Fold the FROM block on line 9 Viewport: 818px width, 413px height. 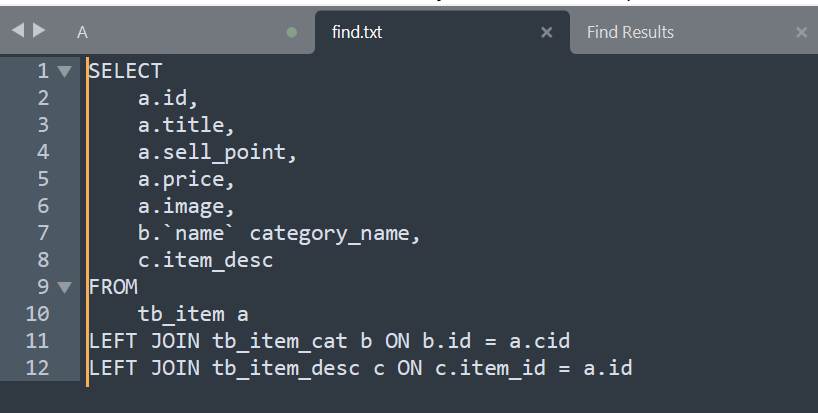click(64, 287)
